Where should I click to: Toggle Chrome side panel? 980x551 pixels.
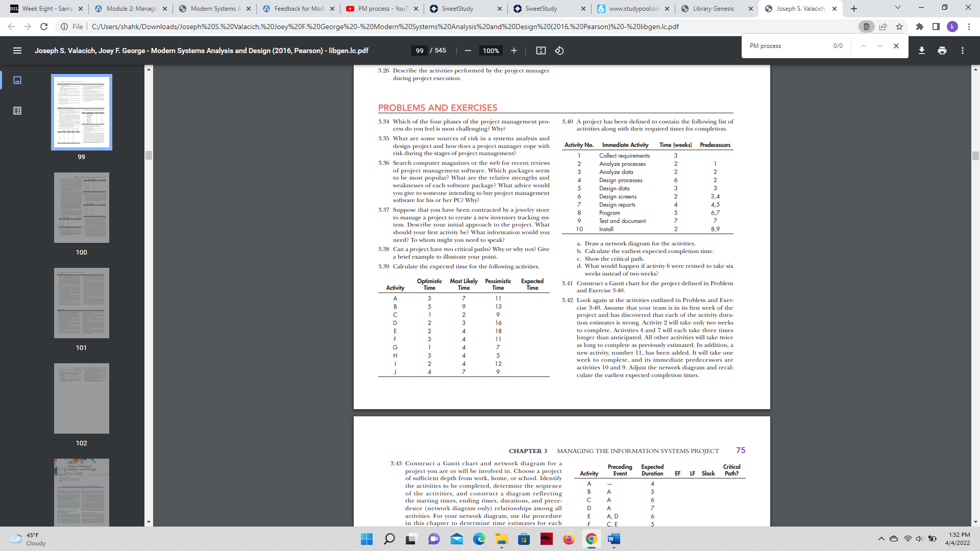point(936,27)
